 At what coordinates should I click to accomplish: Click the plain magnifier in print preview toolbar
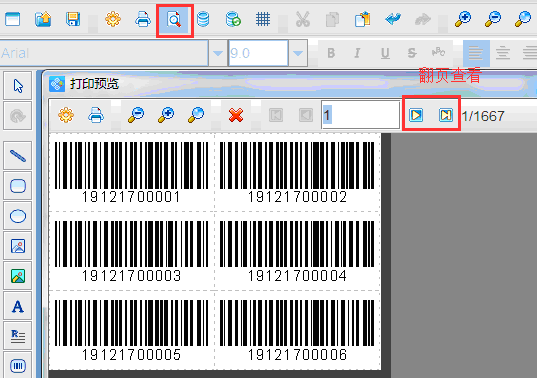196,115
